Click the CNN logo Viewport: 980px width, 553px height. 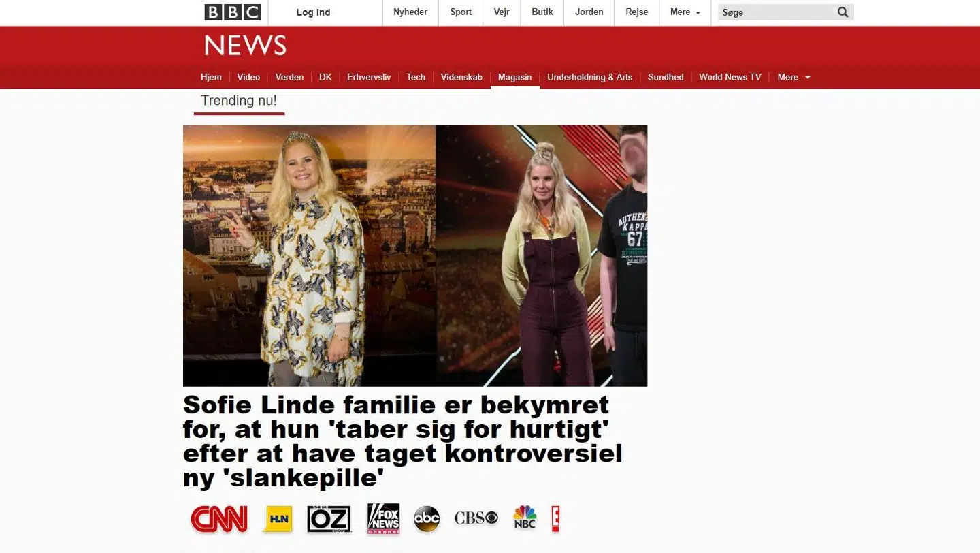(x=219, y=519)
